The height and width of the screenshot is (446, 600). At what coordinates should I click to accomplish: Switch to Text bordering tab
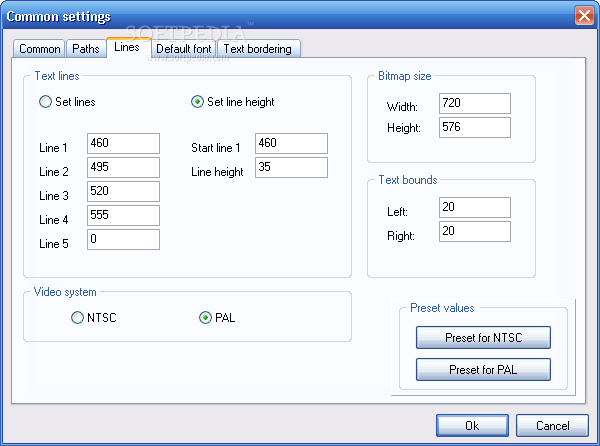258,49
